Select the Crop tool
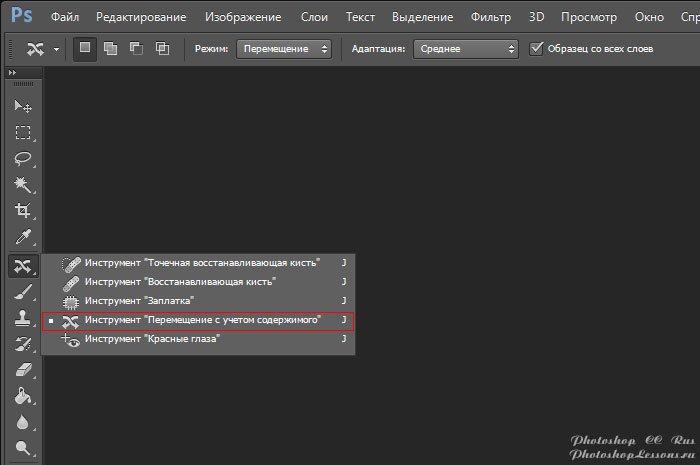Screen dimensions: 700x465 (22, 211)
